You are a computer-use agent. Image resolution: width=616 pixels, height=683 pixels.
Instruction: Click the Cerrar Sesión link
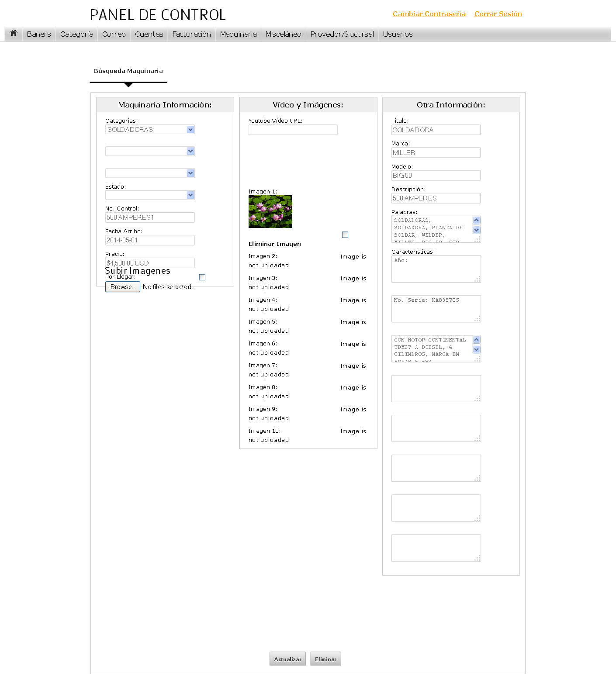(498, 14)
